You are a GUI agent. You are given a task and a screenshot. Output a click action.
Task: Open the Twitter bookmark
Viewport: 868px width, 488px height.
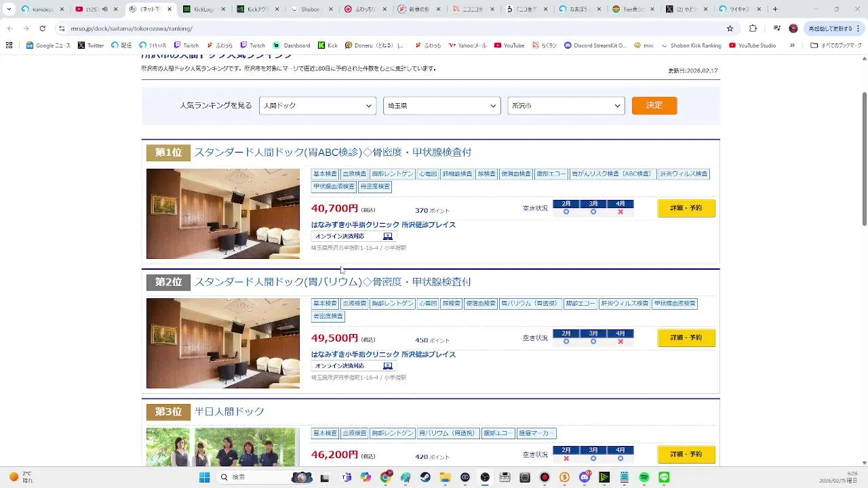pyautogui.click(x=91, y=45)
